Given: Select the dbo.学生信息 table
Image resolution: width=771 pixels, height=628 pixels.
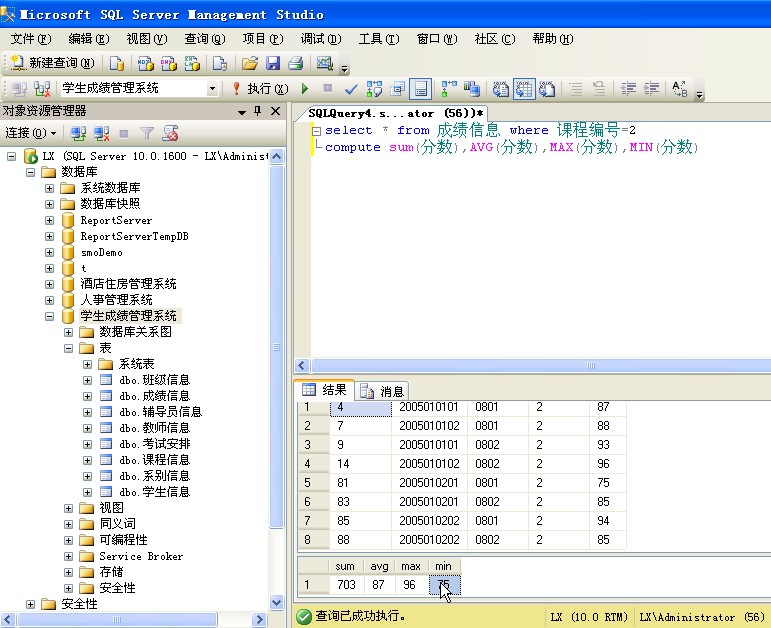Looking at the screenshot, I should (154, 492).
